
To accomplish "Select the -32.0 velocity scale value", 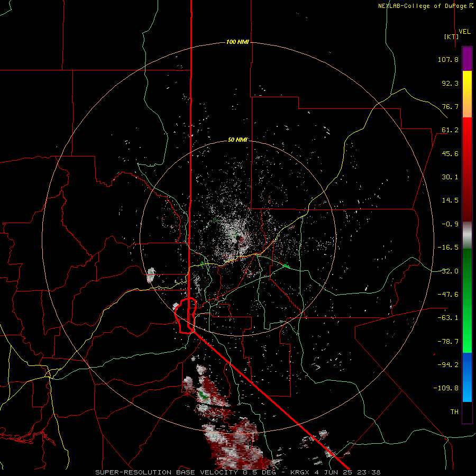I will point(448,271).
